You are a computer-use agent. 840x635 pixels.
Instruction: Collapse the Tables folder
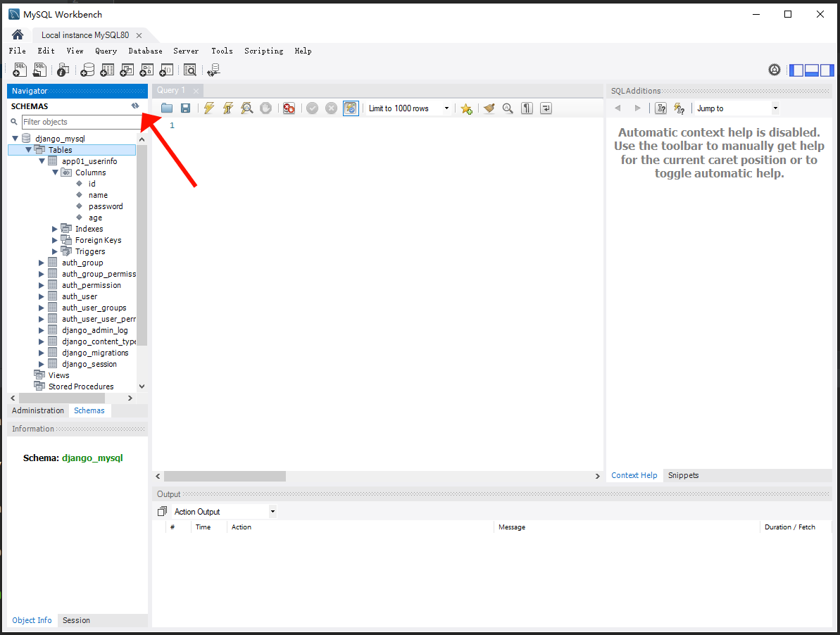tap(28, 150)
